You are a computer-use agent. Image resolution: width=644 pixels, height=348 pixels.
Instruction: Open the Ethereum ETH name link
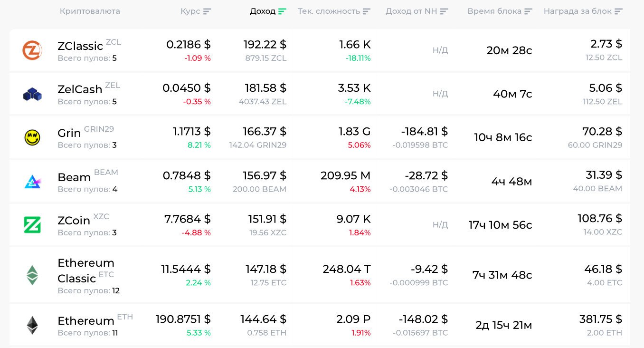(86, 321)
